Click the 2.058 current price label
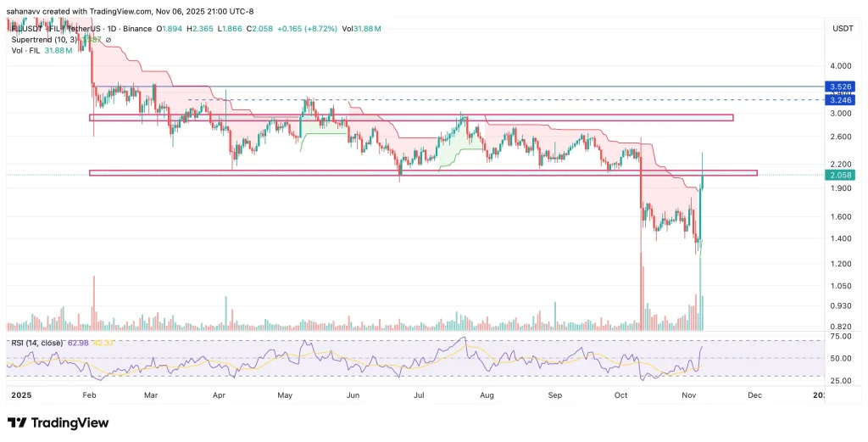 click(840, 175)
